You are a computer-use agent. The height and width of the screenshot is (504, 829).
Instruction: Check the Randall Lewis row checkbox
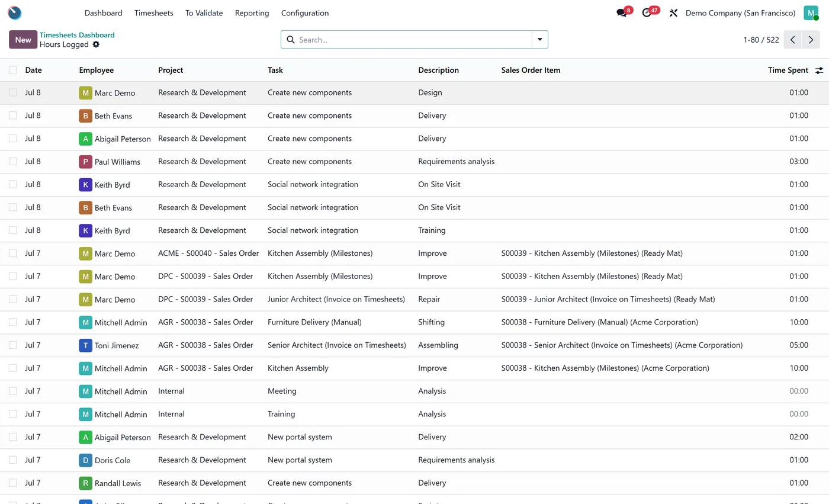pyautogui.click(x=13, y=483)
